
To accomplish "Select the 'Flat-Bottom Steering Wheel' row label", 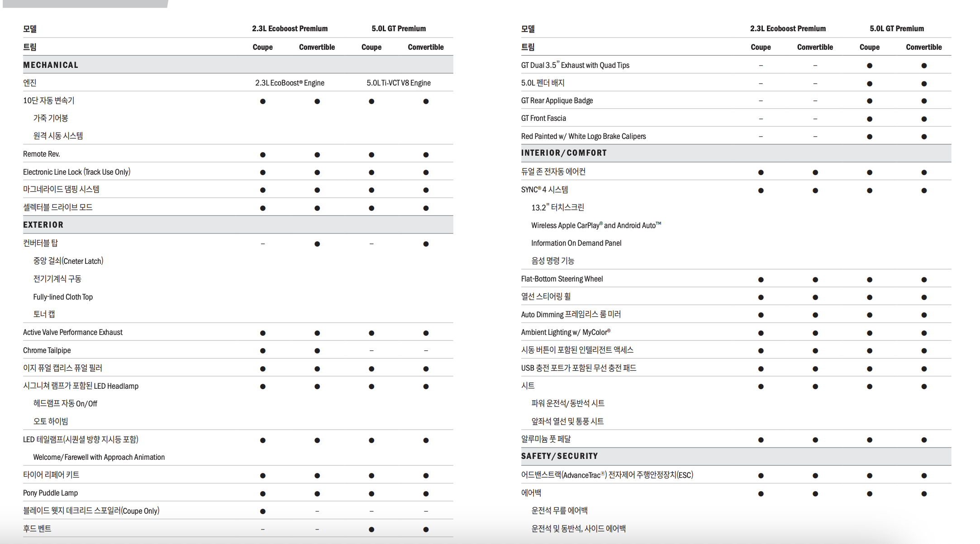I will point(562,279).
